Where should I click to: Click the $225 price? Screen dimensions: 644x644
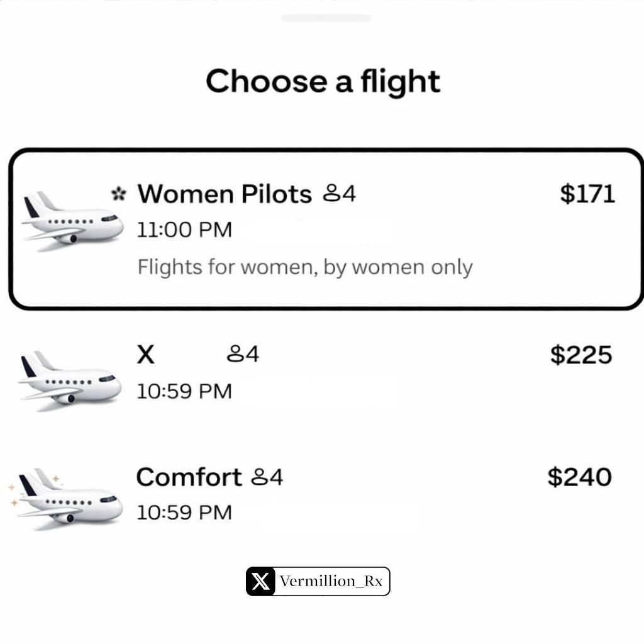[x=580, y=355]
